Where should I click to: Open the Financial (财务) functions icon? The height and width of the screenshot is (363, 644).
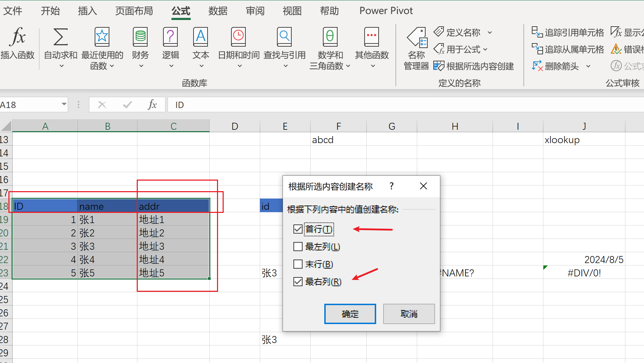[x=140, y=37]
